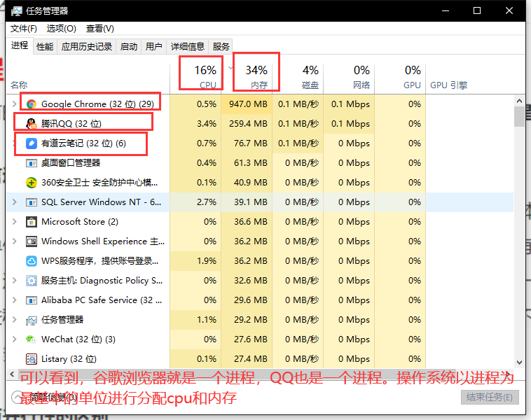The width and height of the screenshot is (531, 420).
Task: Click the 360安全卫士 icon
Action: [x=32, y=183]
